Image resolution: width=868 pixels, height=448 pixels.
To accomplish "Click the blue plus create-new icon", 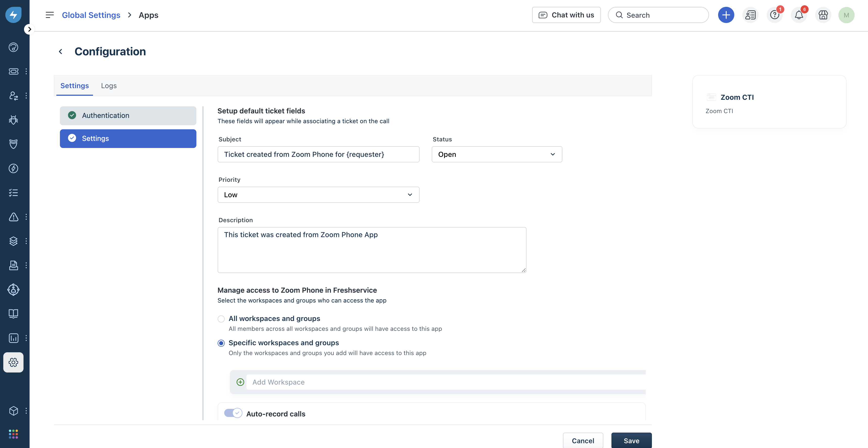I will pos(726,15).
